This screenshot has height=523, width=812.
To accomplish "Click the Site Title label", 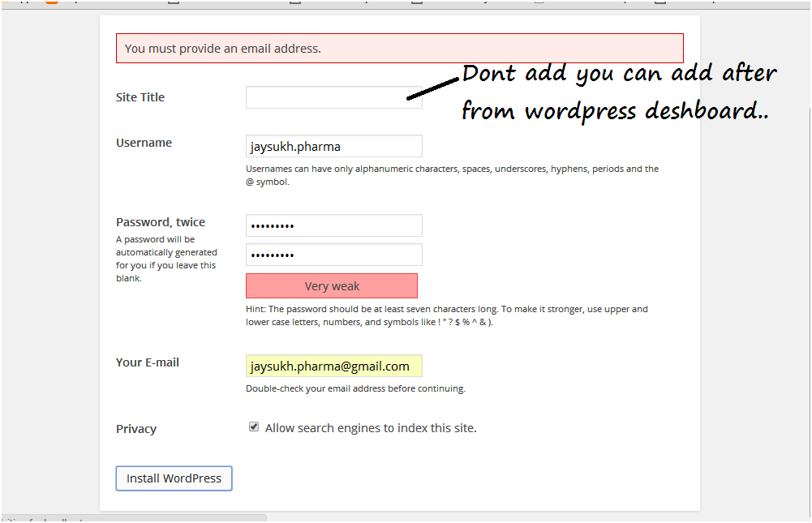I will coord(140,97).
